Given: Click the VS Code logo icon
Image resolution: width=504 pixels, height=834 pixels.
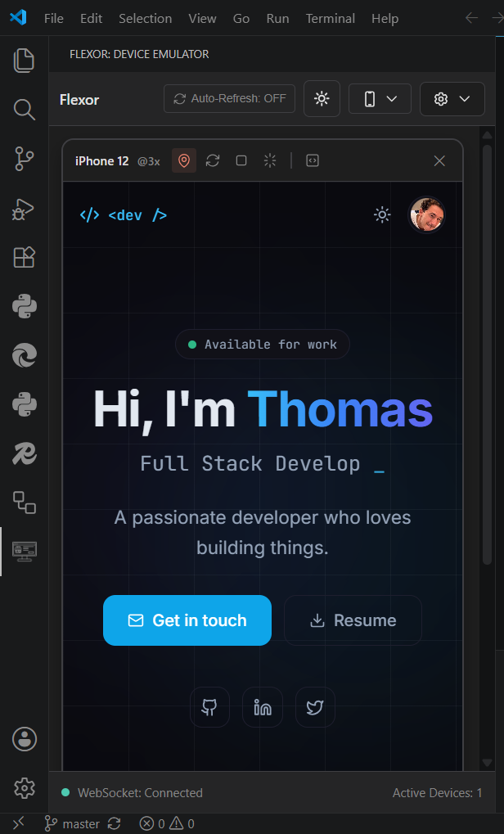Looking at the screenshot, I should pos(18,17).
